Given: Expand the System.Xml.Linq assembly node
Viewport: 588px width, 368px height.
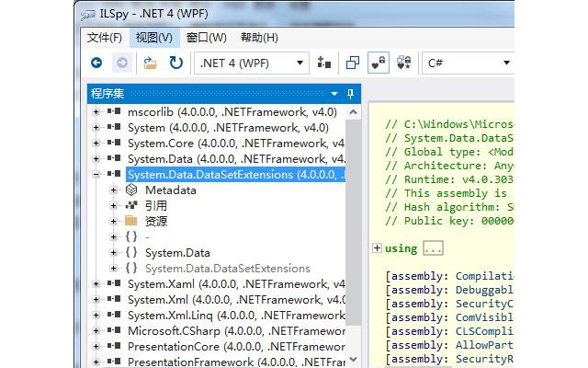Looking at the screenshot, I should 96,315.
